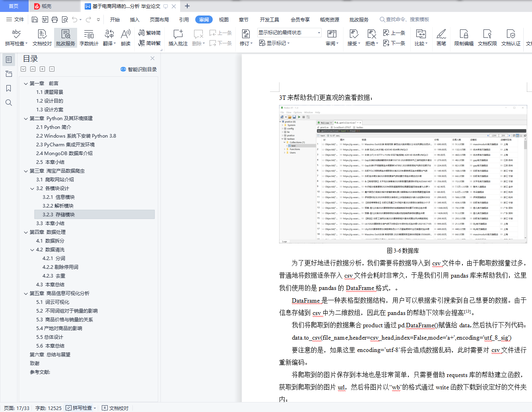Image resolution: width=532 pixels, height=412 pixels.
Task: Switch to the 页面布局 ribbon tab
Action: 159,19
